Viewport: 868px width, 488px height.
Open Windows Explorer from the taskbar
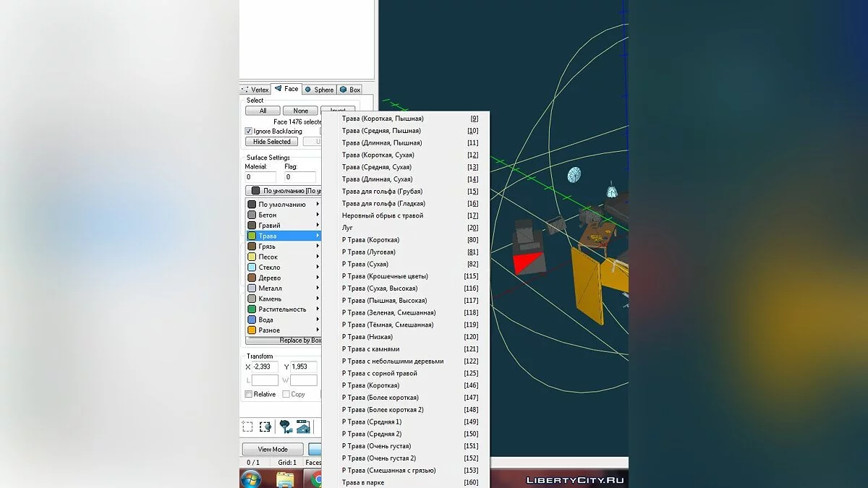[x=285, y=479]
